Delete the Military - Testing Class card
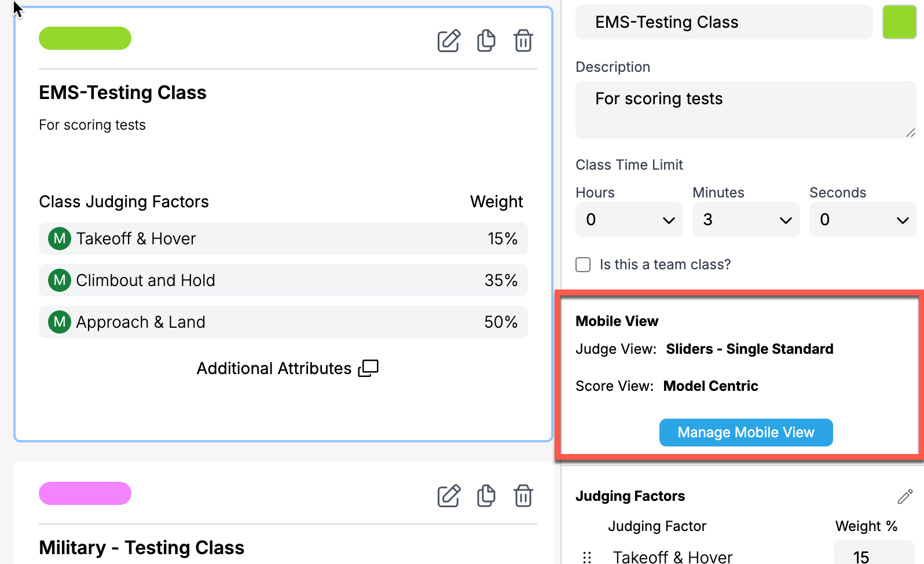924x564 pixels. click(x=523, y=496)
